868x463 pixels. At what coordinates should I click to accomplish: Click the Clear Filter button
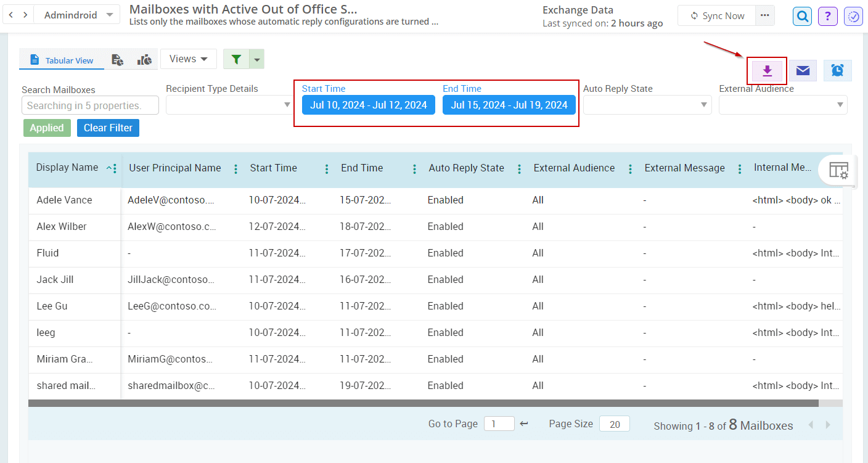108,128
